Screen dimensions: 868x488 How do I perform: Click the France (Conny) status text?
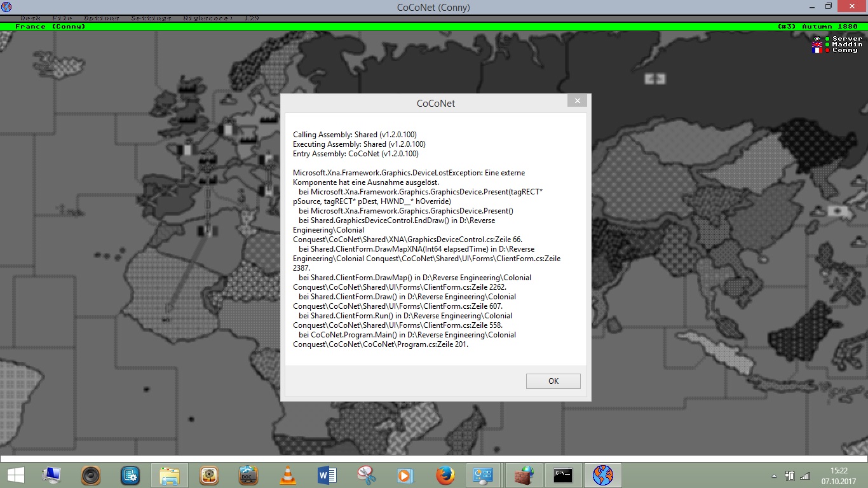(50, 27)
